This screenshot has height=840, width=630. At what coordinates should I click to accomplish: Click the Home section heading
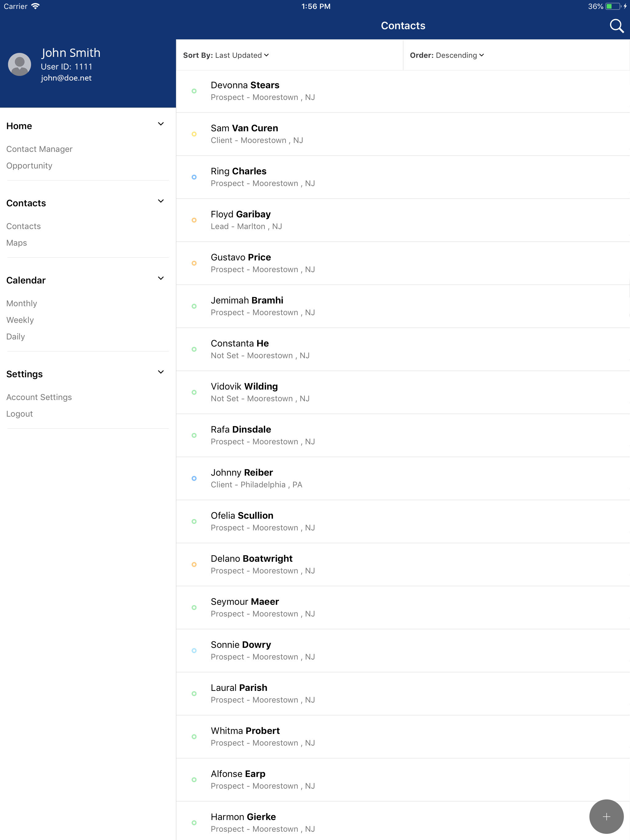pyautogui.click(x=19, y=126)
